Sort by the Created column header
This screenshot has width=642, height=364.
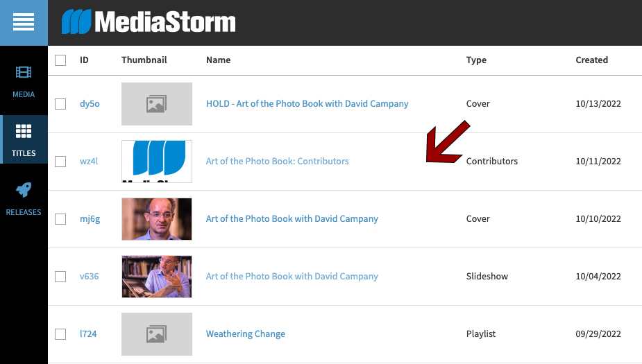pos(591,60)
